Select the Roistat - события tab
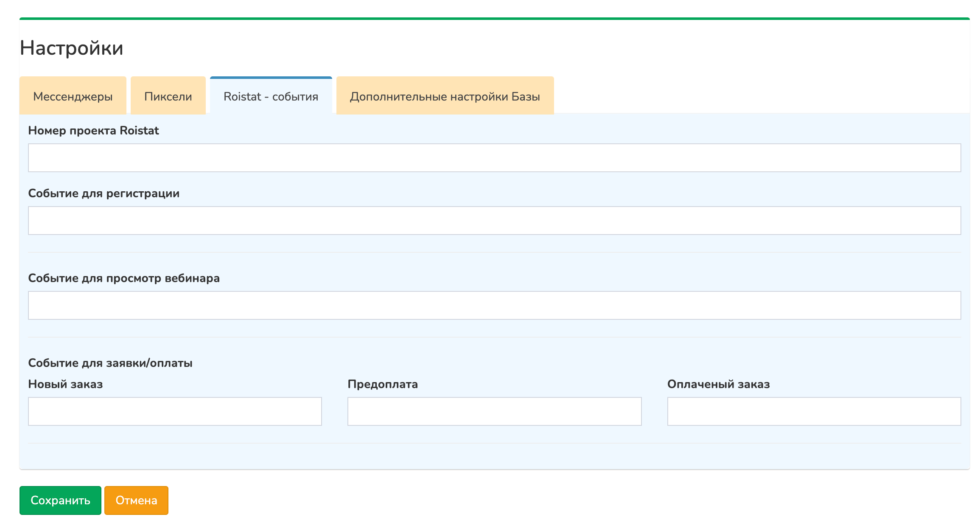980x531 pixels. click(x=271, y=96)
